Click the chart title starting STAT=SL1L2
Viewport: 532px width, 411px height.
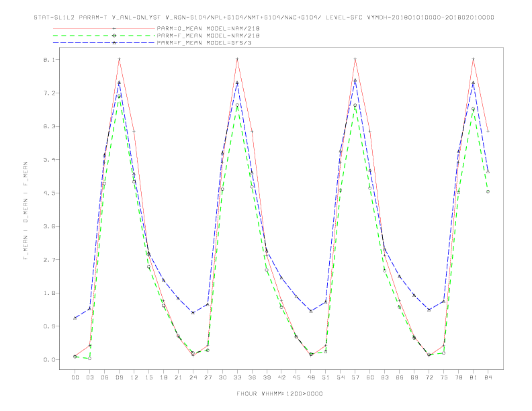(x=263, y=17)
